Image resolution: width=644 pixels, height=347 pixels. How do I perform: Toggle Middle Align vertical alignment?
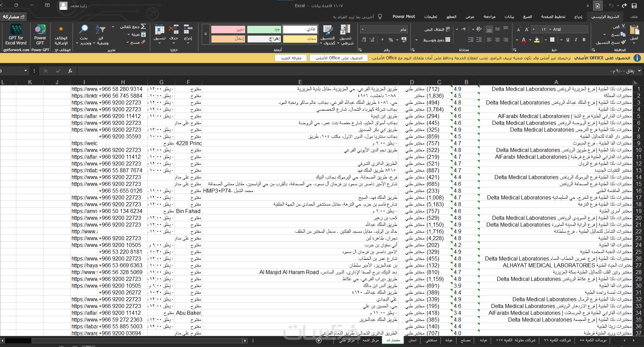(x=497, y=29)
